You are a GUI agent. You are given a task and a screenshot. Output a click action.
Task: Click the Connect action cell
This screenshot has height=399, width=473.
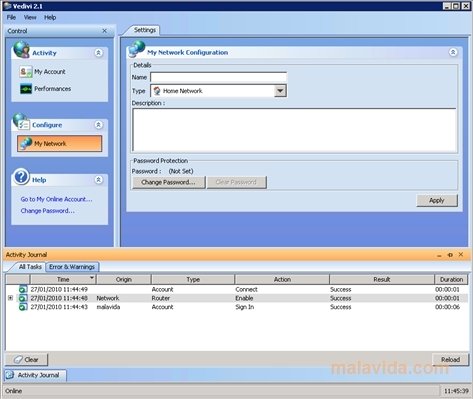tap(246, 289)
